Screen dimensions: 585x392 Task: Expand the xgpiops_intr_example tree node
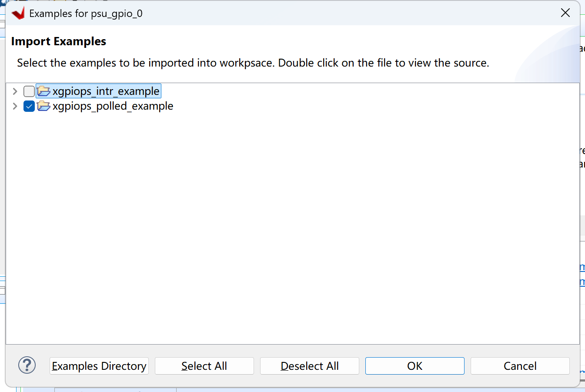tap(15, 91)
